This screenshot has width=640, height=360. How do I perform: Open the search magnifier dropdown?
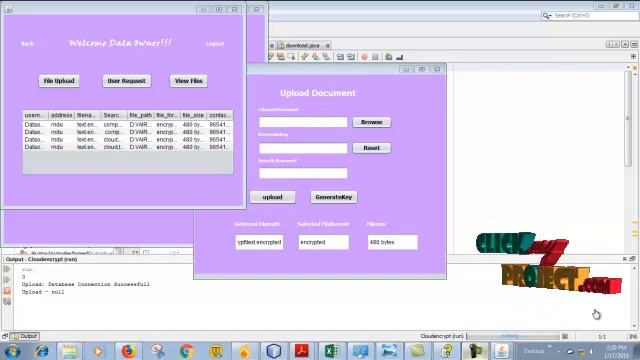(x=547, y=16)
